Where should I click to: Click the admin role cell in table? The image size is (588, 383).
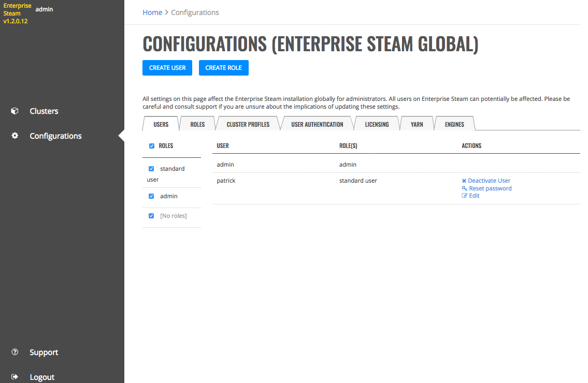click(348, 165)
